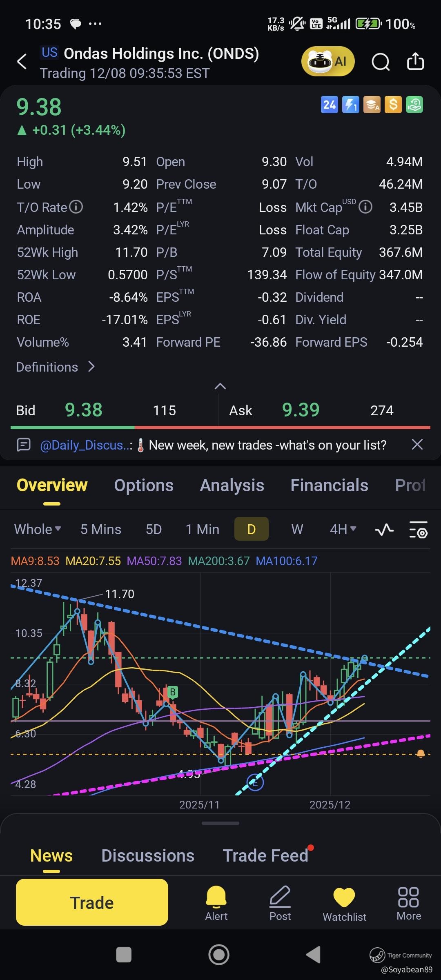Tap the Android back triangle
Image resolution: width=441 pixels, height=980 pixels.
click(314, 955)
